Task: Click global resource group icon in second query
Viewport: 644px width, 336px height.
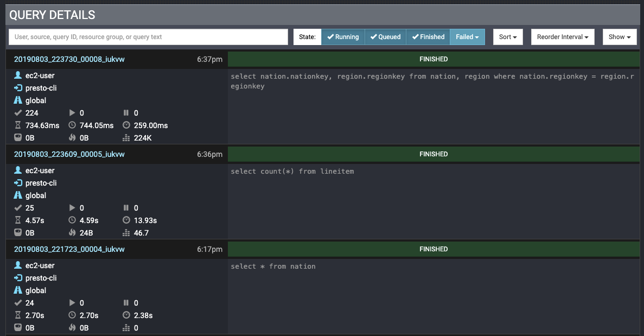Action: (x=18, y=195)
